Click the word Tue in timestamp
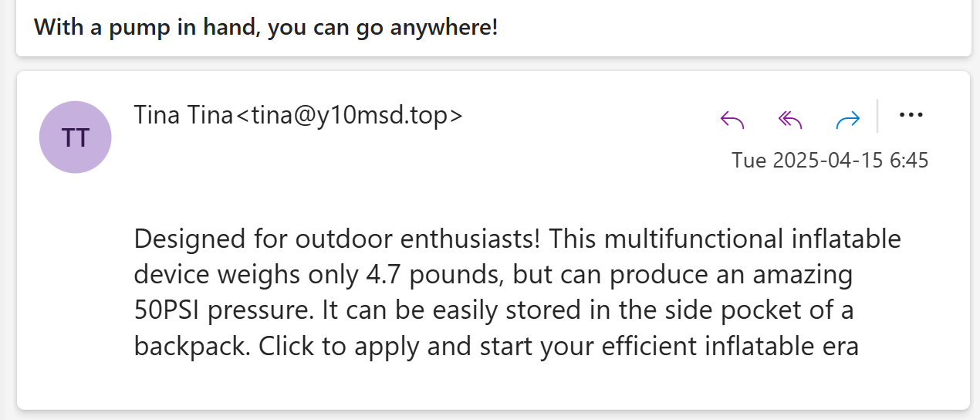980x420 pixels. [x=749, y=161]
